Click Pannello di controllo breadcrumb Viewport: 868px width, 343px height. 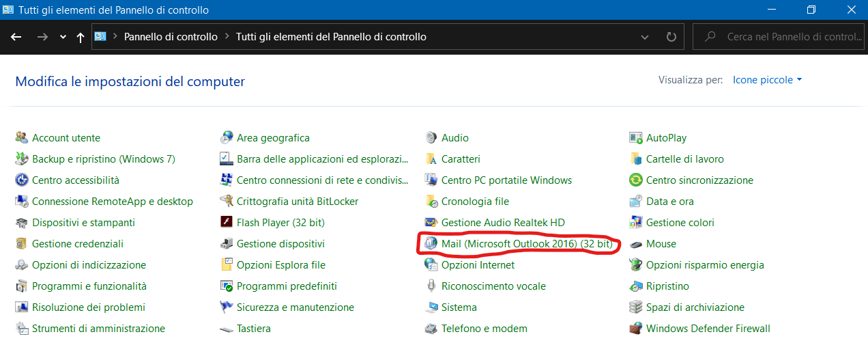[x=171, y=37]
